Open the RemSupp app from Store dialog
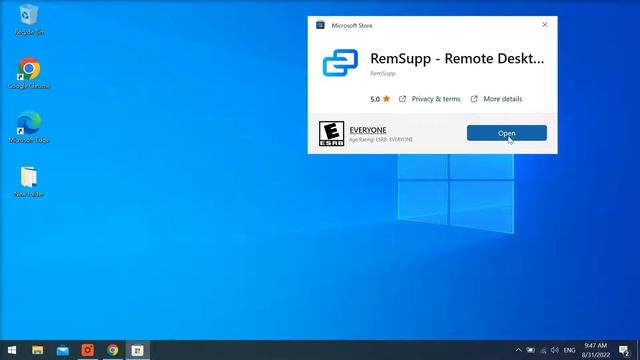This screenshot has width=640, height=360. [x=507, y=133]
